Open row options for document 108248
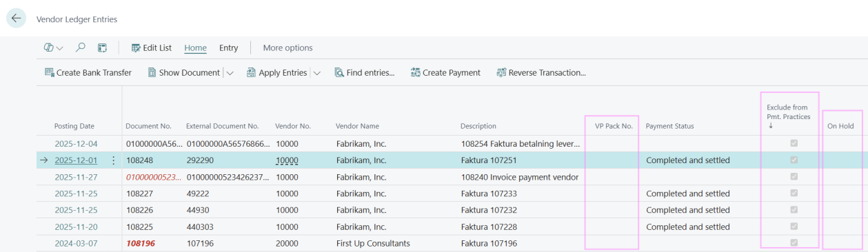 tap(114, 160)
